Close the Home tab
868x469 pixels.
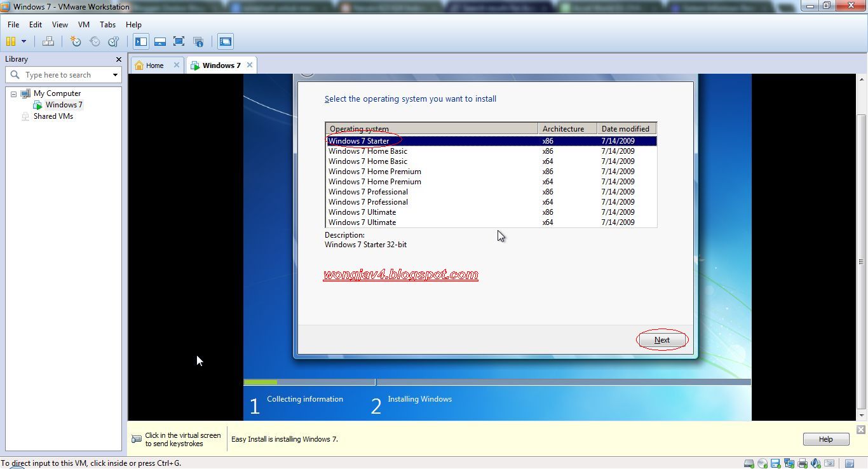point(177,65)
